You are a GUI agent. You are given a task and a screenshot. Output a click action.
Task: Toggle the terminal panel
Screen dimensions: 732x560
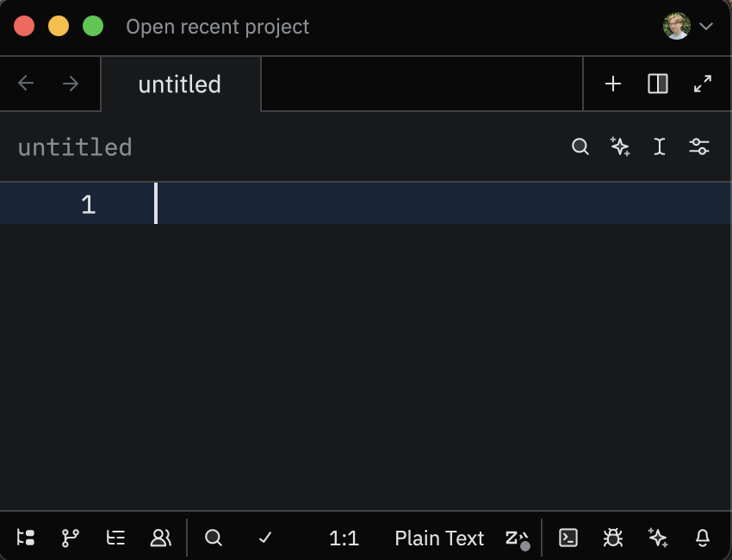coord(568,538)
